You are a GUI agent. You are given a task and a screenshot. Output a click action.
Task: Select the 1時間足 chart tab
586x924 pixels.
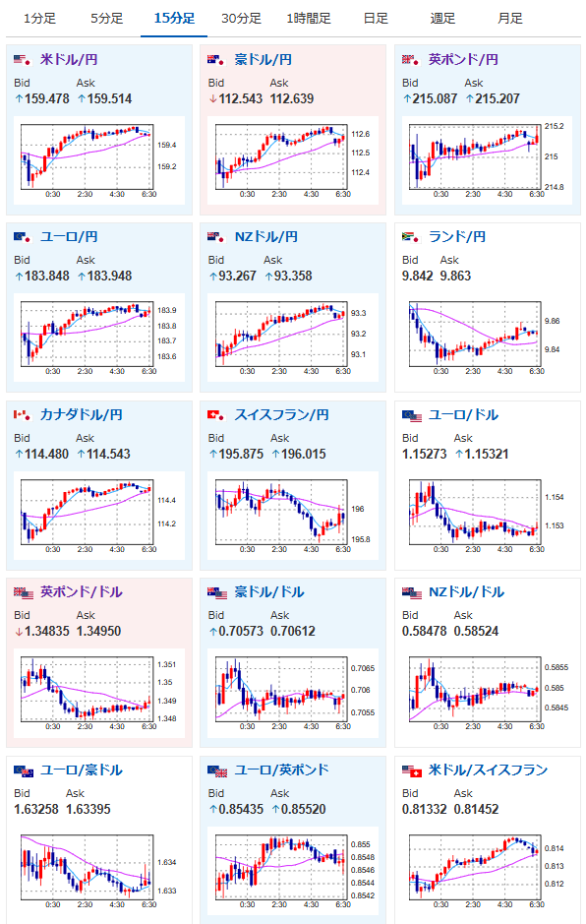(309, 19)
